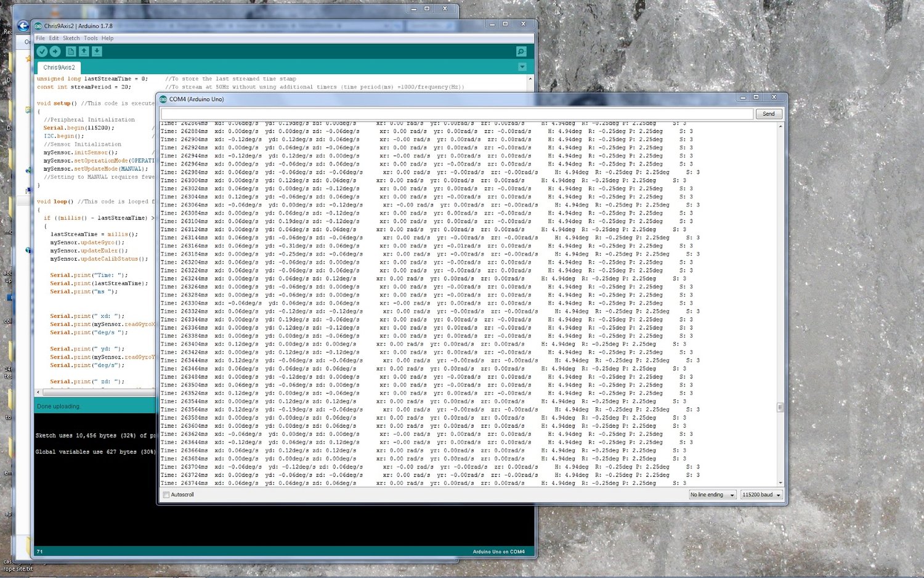Minimize the COM4 serial monitor window
924x578 pixels.
(743, 97)
